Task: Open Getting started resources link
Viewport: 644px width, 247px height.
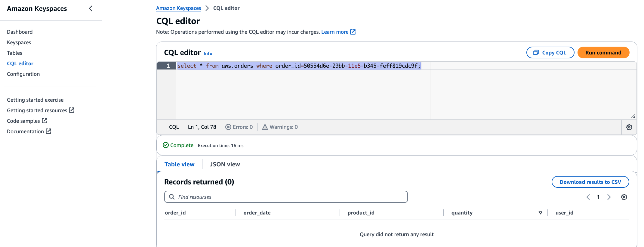Action: [37, 110]
